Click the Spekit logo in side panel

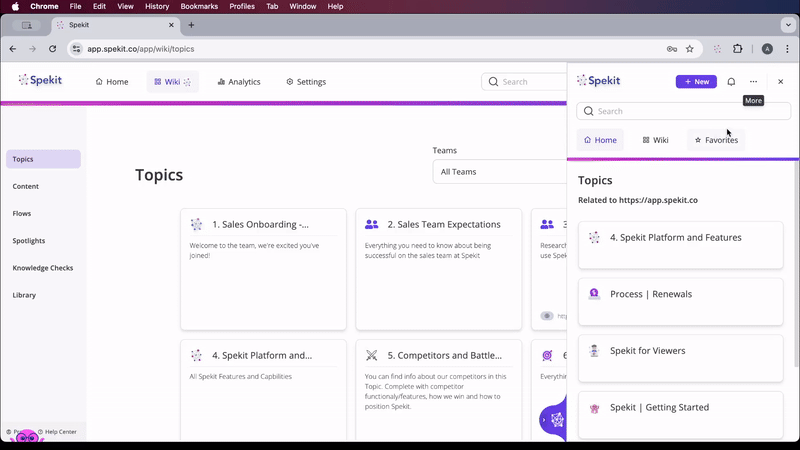tap(598, 81)
